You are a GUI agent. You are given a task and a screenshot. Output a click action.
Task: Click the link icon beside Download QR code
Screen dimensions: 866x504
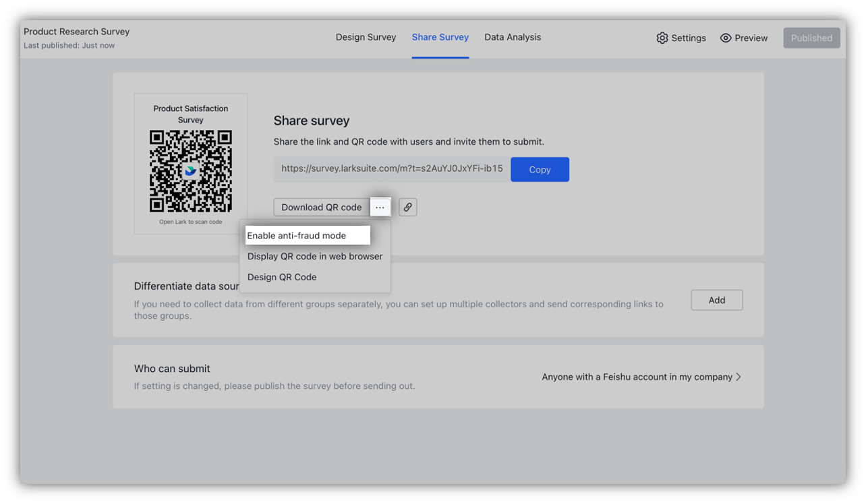(x=407, y=207)
